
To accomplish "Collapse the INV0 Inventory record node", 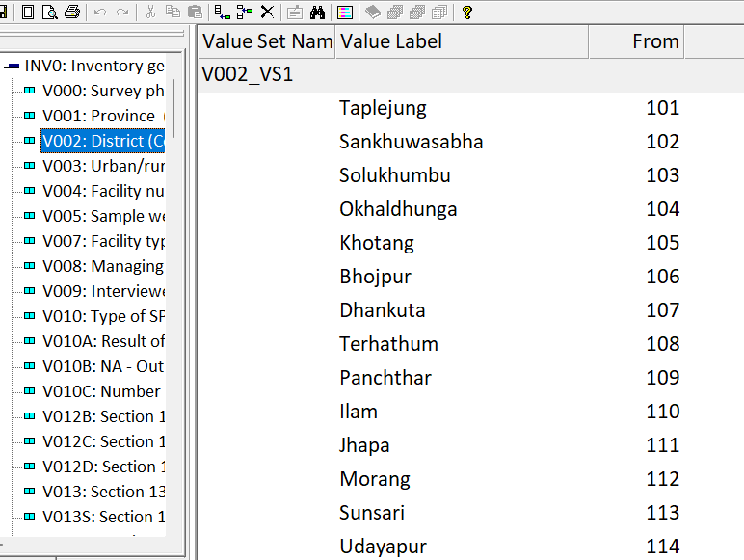I will click(x=13, y=67).
